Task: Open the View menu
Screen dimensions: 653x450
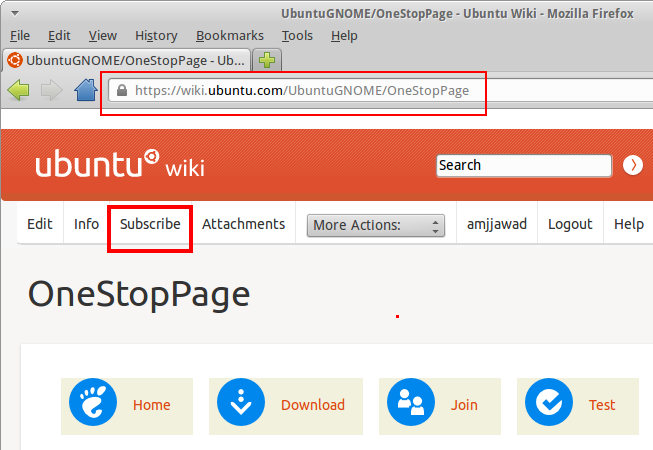Action: 102,36
